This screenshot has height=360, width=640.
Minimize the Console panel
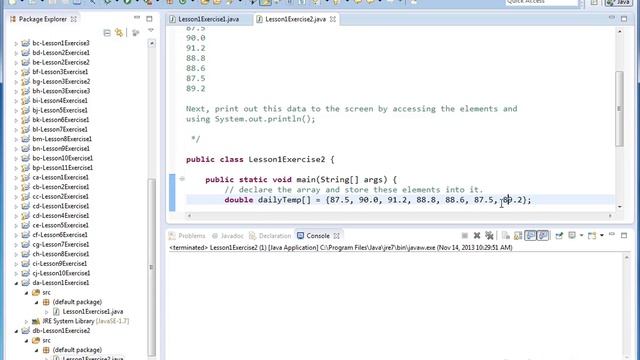(612, 235)
